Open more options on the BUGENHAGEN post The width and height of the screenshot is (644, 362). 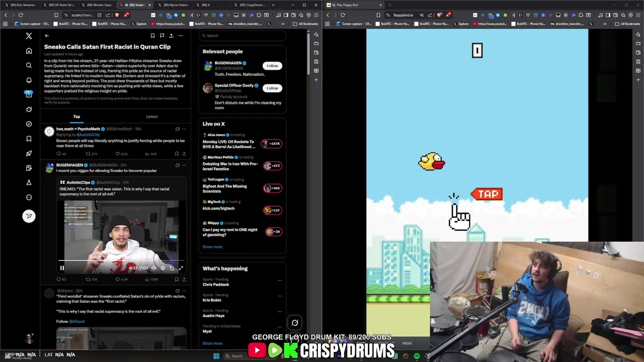tap(184, 165)
